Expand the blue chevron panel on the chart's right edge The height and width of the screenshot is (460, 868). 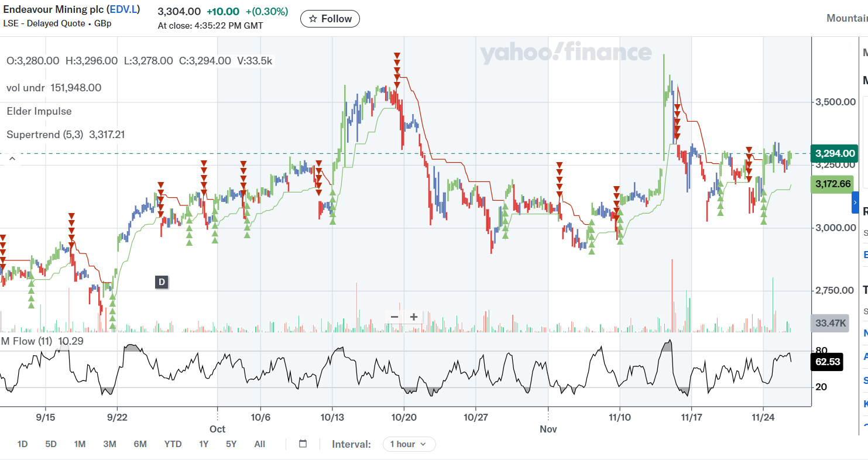pyautogui.click(x=854, y=202)
